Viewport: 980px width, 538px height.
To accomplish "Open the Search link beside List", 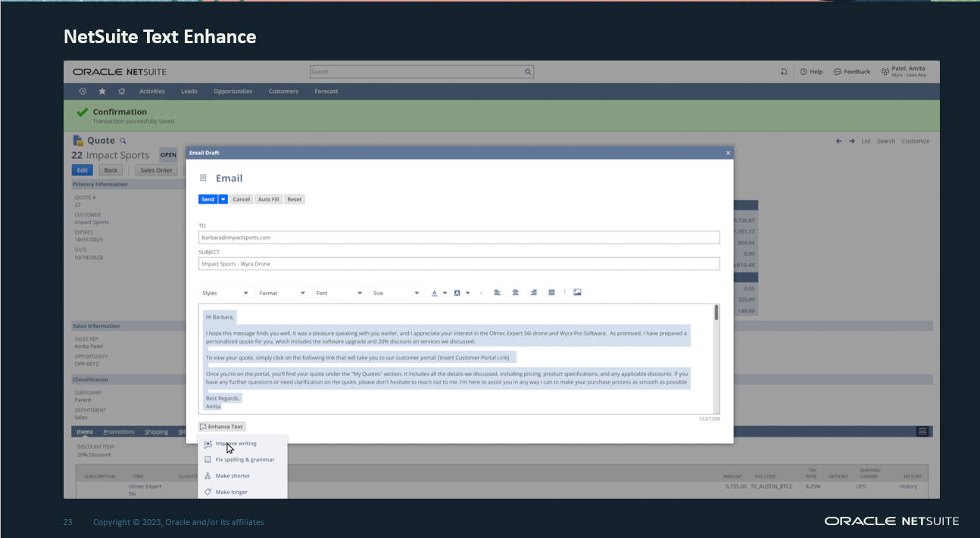I will click(x=886, y=141).
